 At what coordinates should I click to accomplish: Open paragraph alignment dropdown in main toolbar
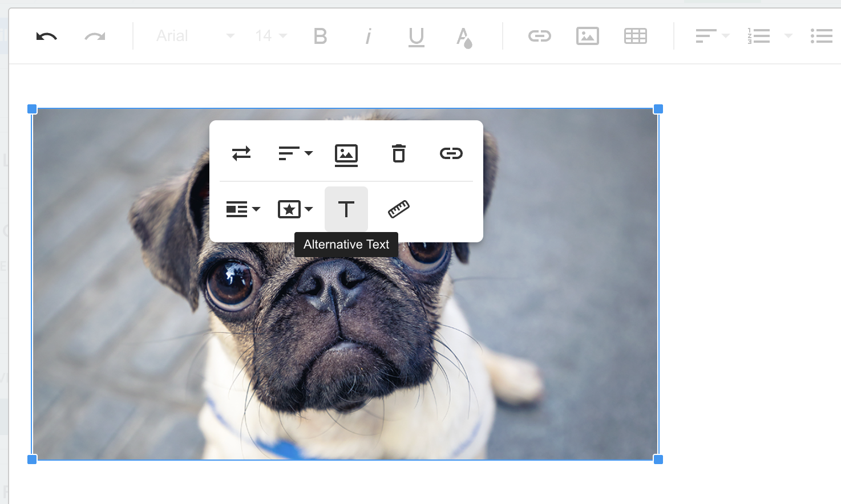712,36
